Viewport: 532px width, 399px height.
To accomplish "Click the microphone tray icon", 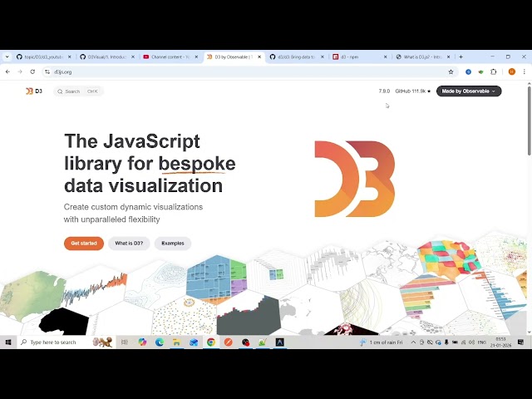I will [446, 342].
